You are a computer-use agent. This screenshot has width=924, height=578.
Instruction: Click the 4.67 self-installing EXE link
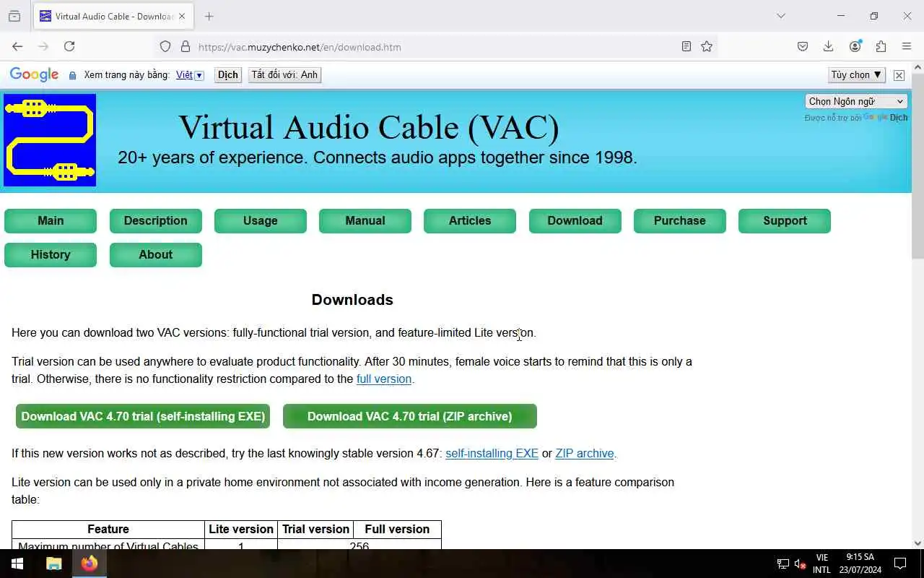492,453
